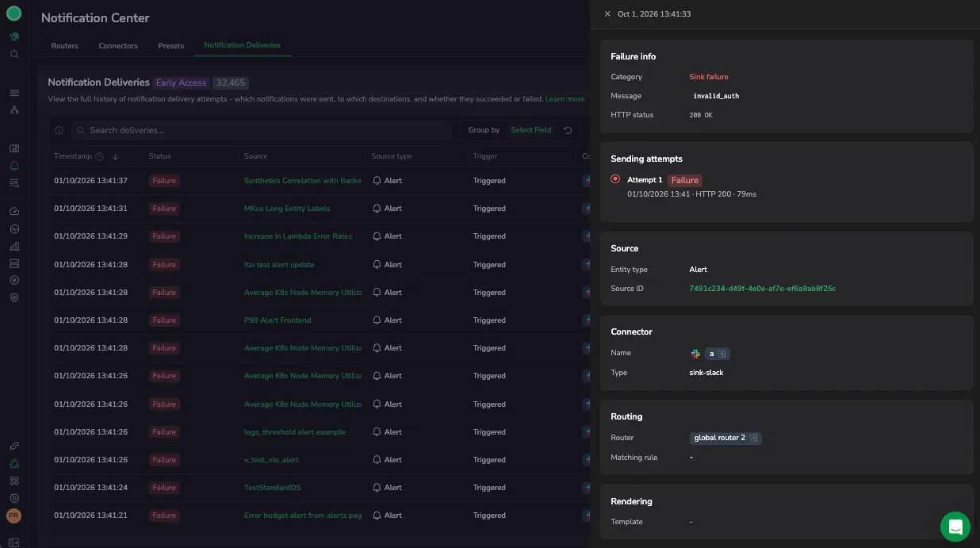The width and height of the screenshot is (980, 548).
Task: Click the bell icon in the TestStandardDS row
Action: coord(377,488)
